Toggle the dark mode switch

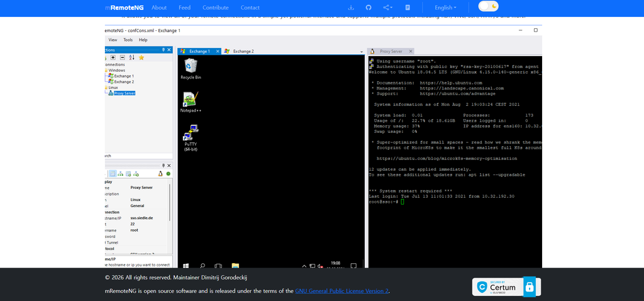click(488, 6)
